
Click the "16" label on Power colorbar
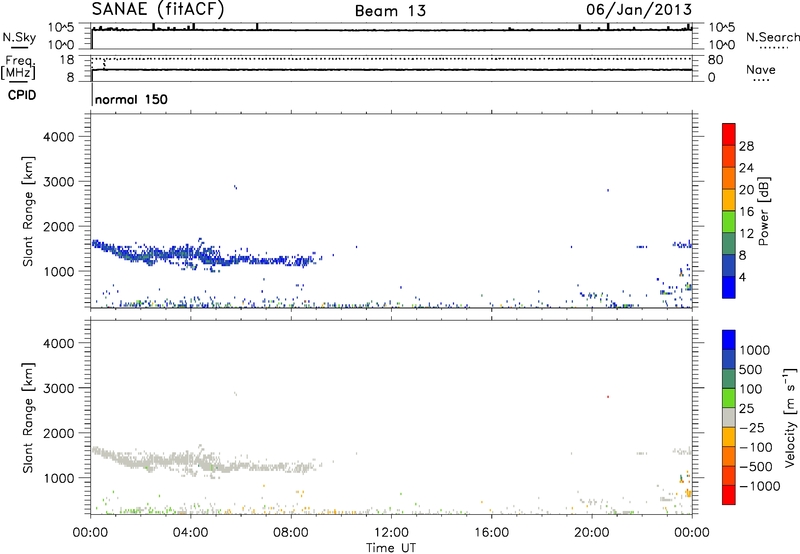click(x=746, y=212)
